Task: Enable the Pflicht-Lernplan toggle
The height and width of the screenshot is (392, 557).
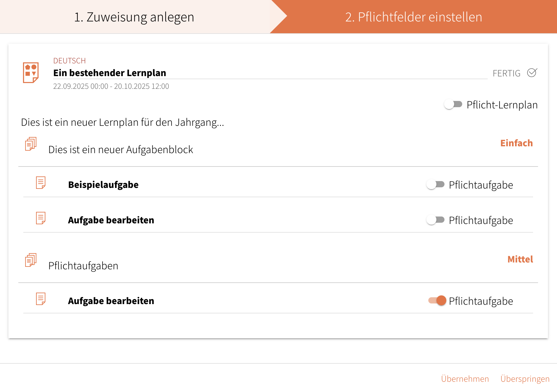Action: tap(453, 104)
